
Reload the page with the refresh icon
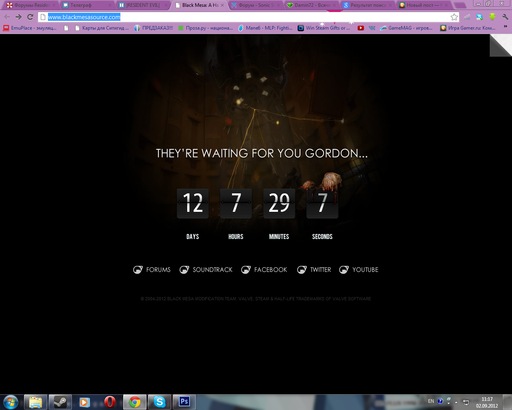pos(30,17)
